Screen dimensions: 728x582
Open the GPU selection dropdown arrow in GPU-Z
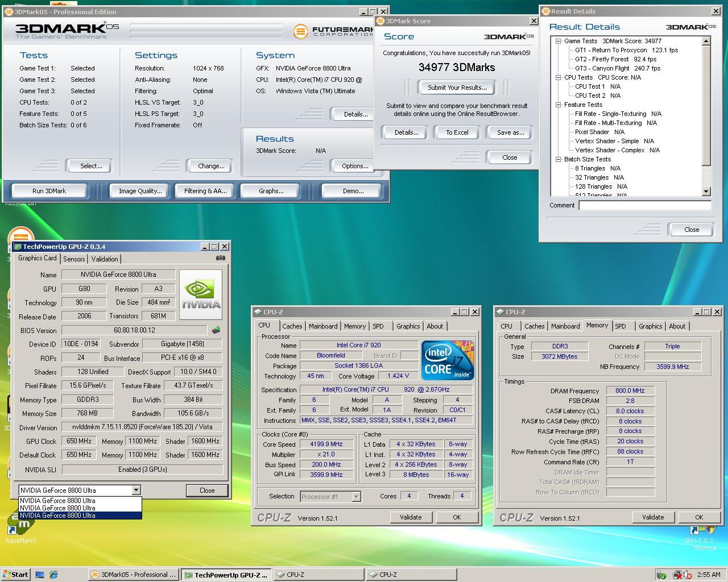coord(136,490)
